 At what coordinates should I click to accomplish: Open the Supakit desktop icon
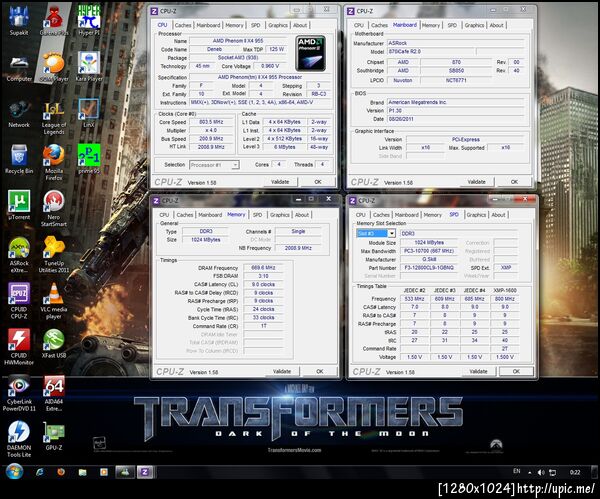click(x=19, y=21)
